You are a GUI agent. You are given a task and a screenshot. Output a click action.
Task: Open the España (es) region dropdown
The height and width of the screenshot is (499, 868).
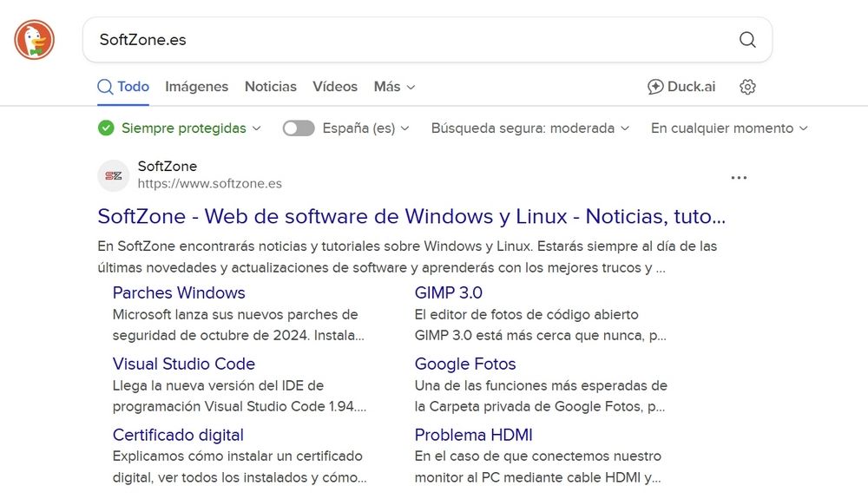[x=366, y=128]
